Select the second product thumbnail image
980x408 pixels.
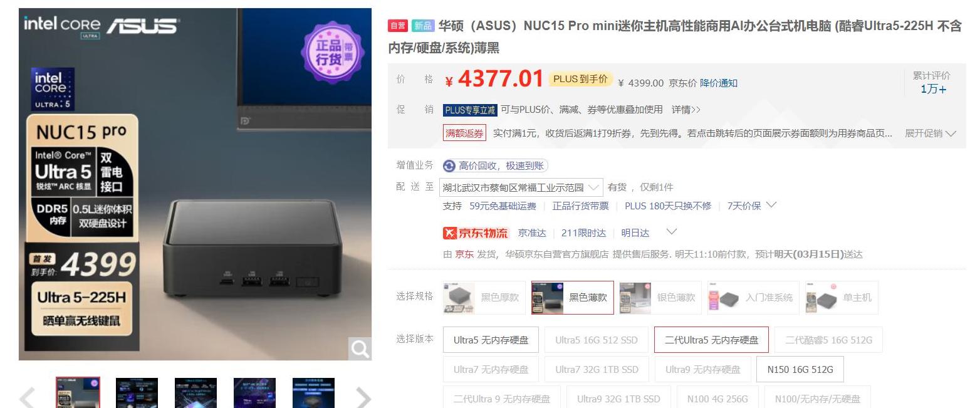[137, 393]
